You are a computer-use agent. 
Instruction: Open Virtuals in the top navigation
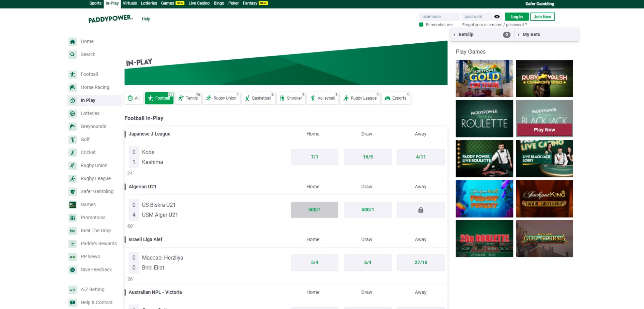129,3
